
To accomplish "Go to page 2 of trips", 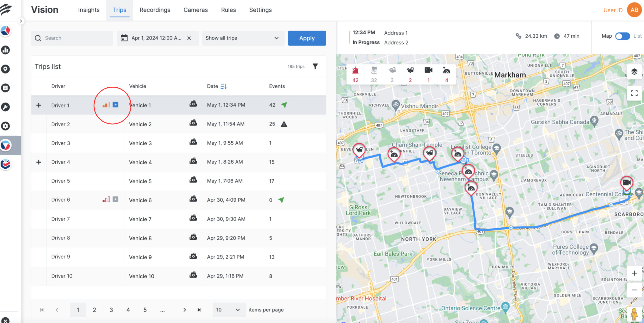I will 94,310.
